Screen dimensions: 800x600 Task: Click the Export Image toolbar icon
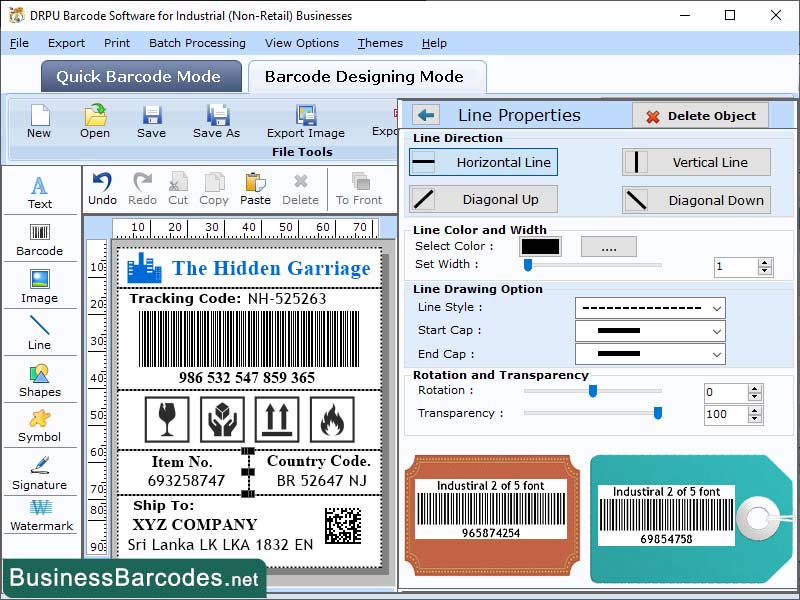tap(305, 120)
